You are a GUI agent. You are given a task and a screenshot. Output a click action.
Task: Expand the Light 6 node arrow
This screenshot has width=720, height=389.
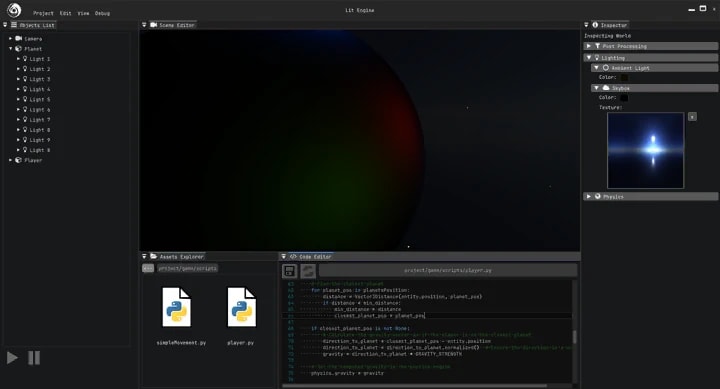pyautogui.click(x=18, y=109)
